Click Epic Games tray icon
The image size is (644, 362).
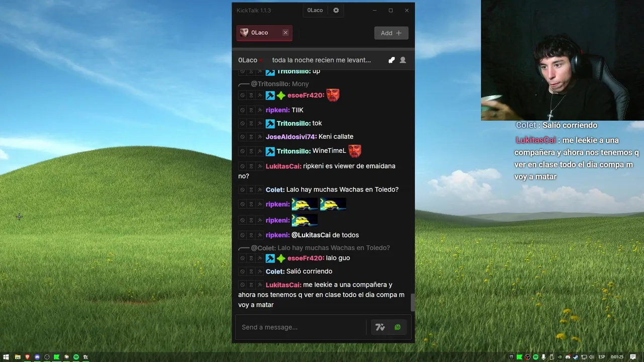point(511,357)
